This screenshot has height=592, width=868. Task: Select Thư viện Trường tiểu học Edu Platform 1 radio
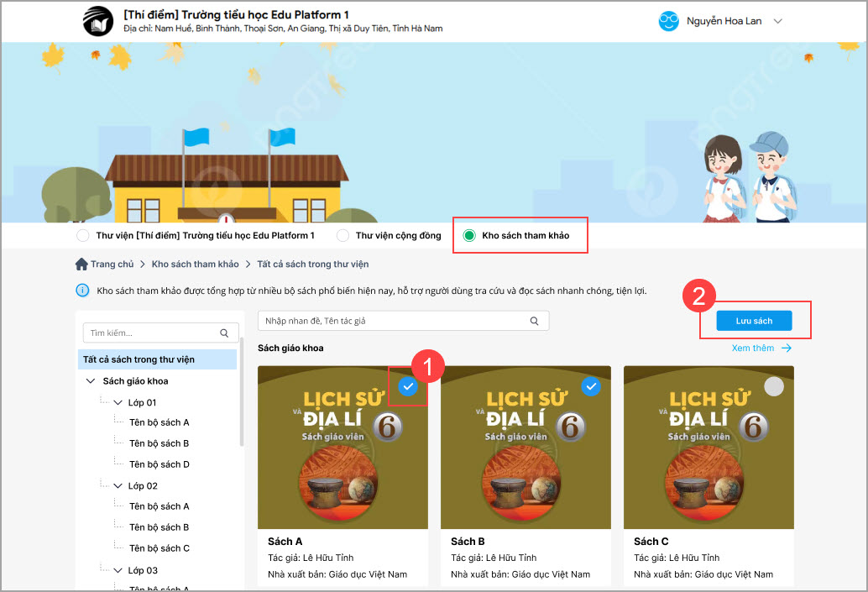83,235
